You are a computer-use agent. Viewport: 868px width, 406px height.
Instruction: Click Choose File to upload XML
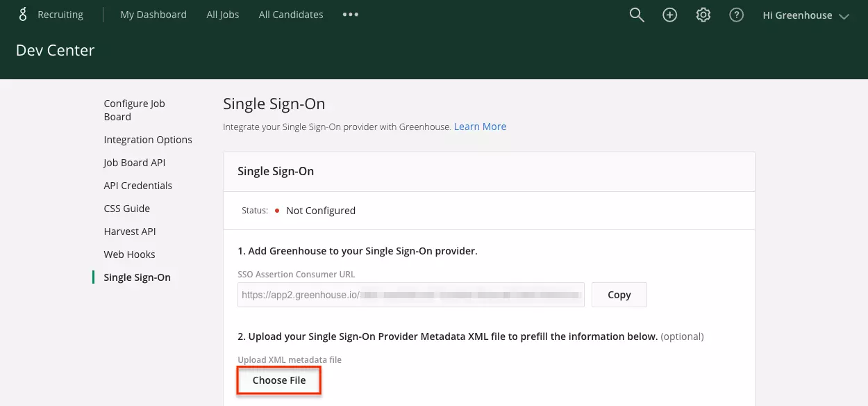pyautogui.click(x=279, y=380)
